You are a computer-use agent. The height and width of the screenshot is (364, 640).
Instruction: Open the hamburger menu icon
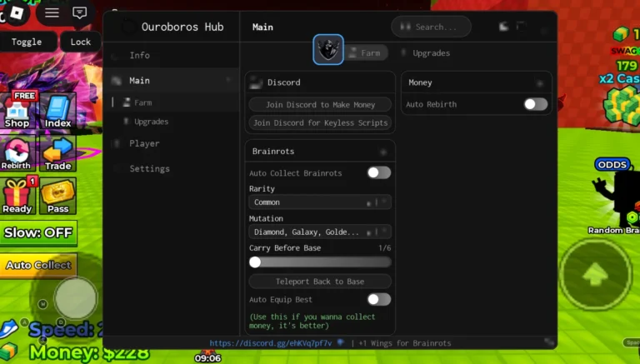(x=52, y=12)
